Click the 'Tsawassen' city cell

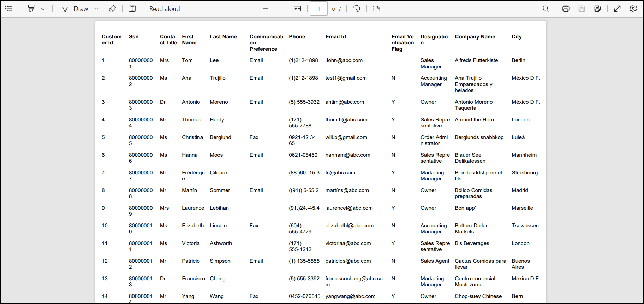(525, 226)
